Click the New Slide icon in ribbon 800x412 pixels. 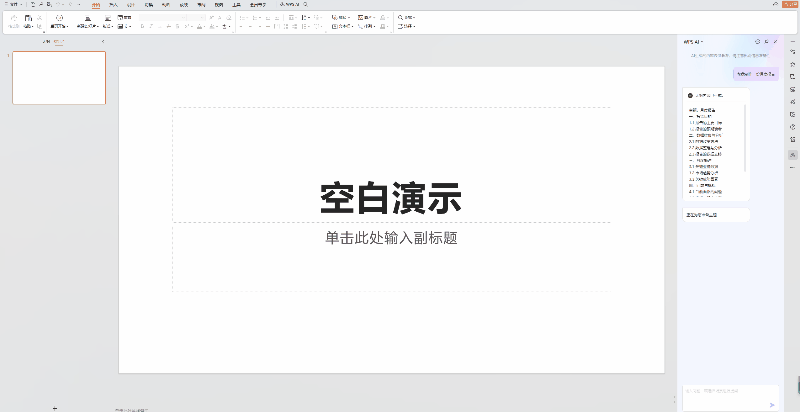click(88, 20)
